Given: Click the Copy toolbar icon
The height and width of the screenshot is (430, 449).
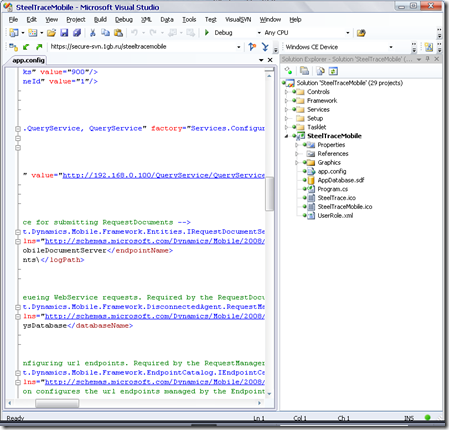Looking at the screenshot, I should pyautogui.click(x=105, y=33).
